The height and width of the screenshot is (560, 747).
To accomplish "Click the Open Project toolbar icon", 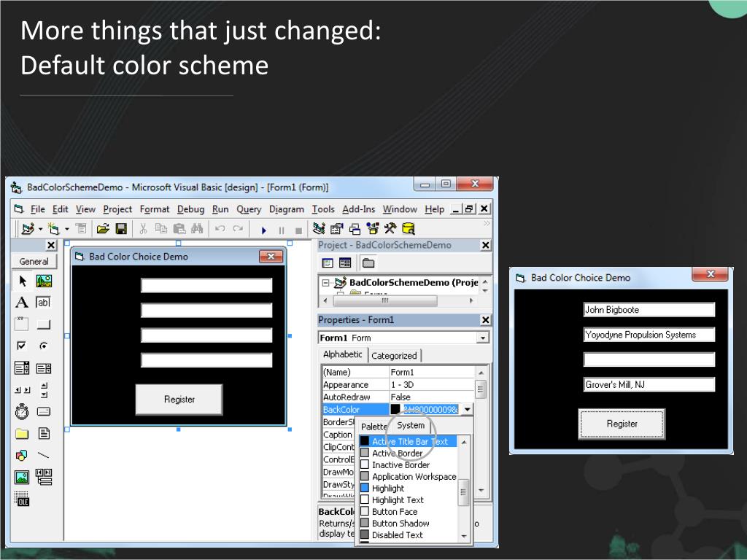I will click(x=103, y=229).
